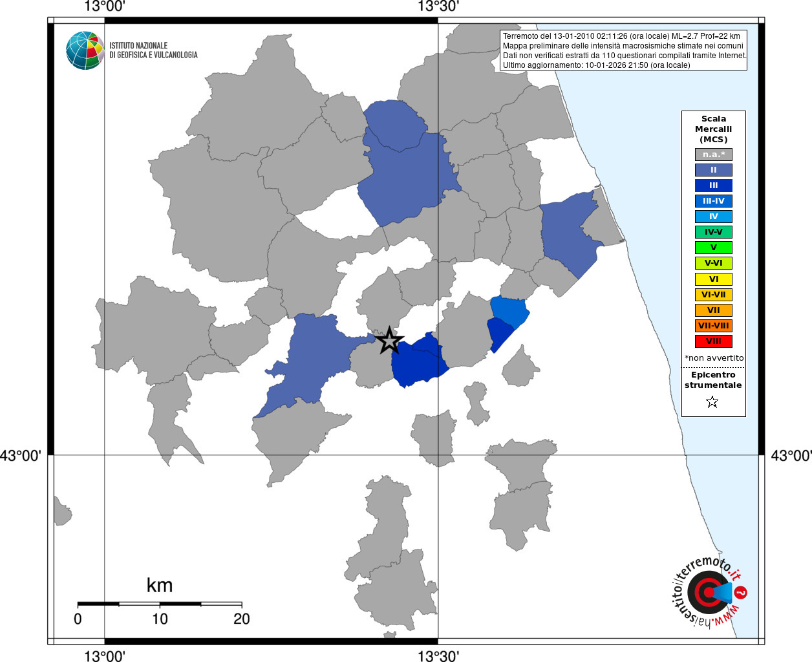
Task: Select the n.a.* gray legend swatch
Action: coord(714,155)
